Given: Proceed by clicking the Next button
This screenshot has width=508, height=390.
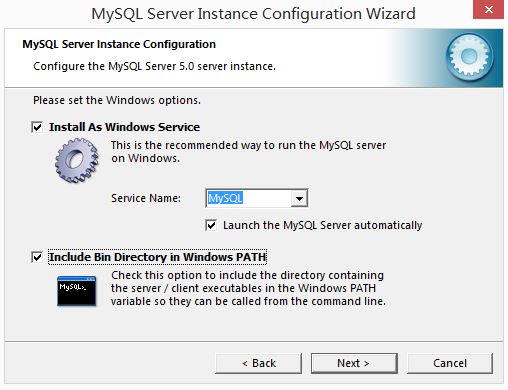Looking at the screenshot, I should [x=354, y=363].
